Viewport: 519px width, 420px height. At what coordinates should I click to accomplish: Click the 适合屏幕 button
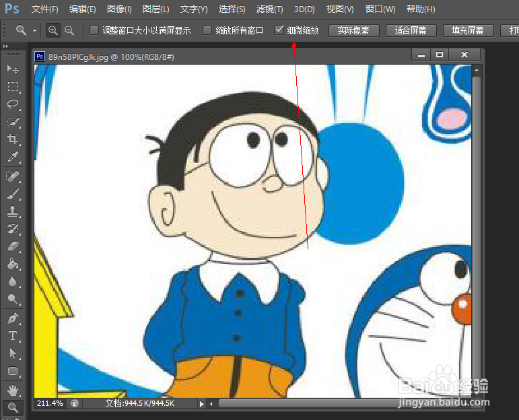coord(411,30)
